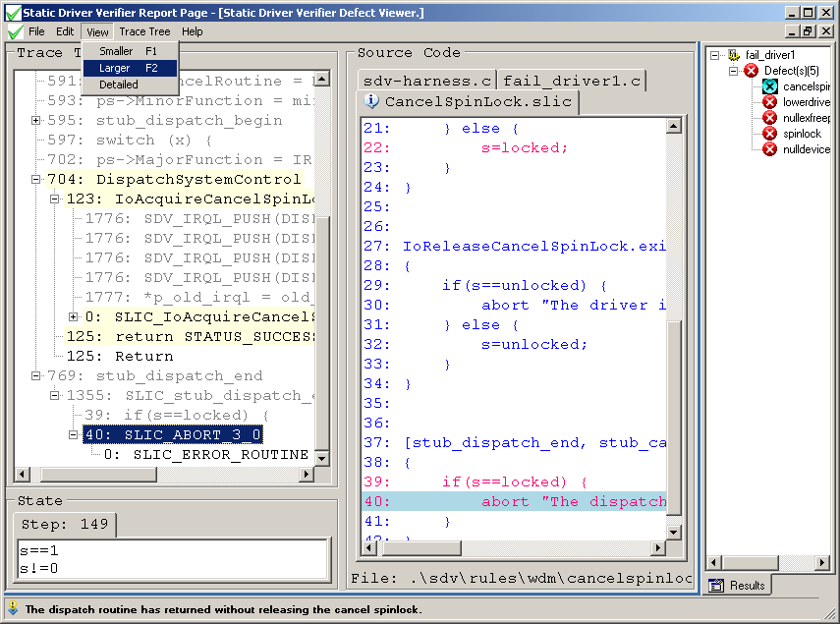Image resolution: width=840 pixels, height=624 pixels.
Task: Open the Trace Tree menu
Action: pyautogui.click(x=144, y=31)
